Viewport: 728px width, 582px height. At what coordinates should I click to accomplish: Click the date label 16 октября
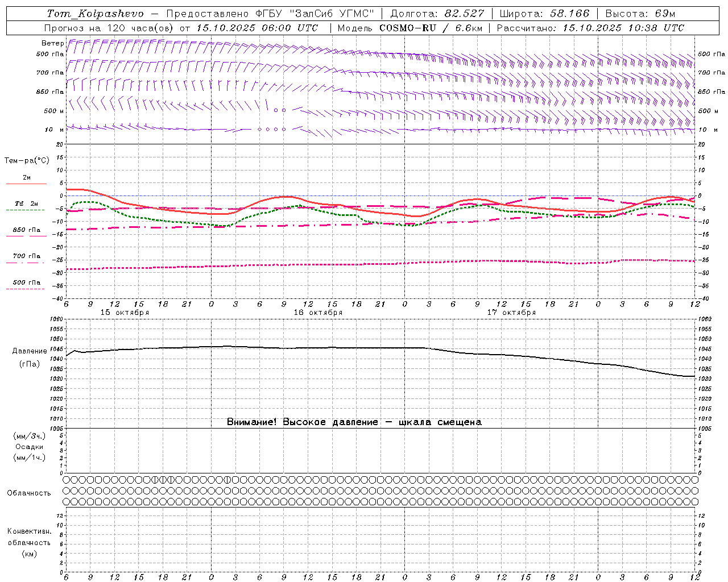(x=318, y=313)
